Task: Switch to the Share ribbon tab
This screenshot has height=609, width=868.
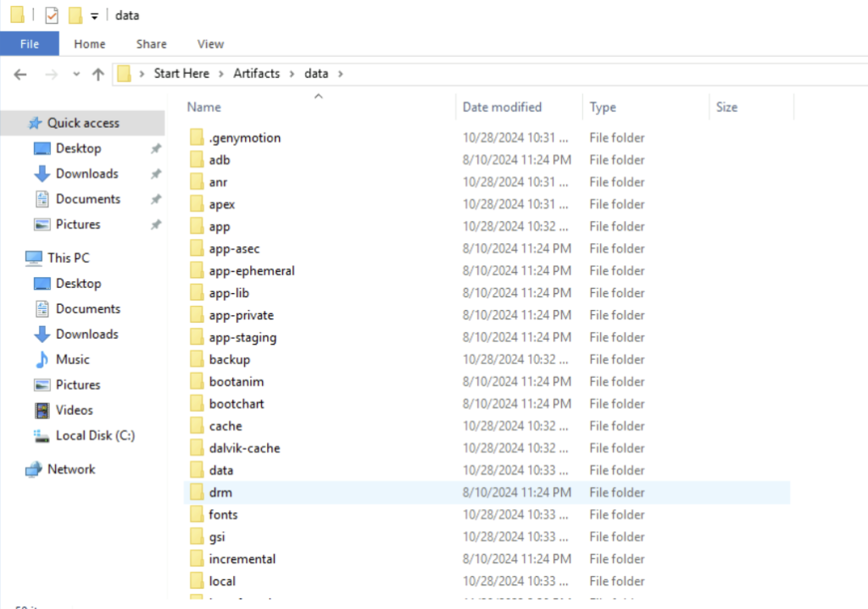Action: pyautogui.click(x=152, y=44)
